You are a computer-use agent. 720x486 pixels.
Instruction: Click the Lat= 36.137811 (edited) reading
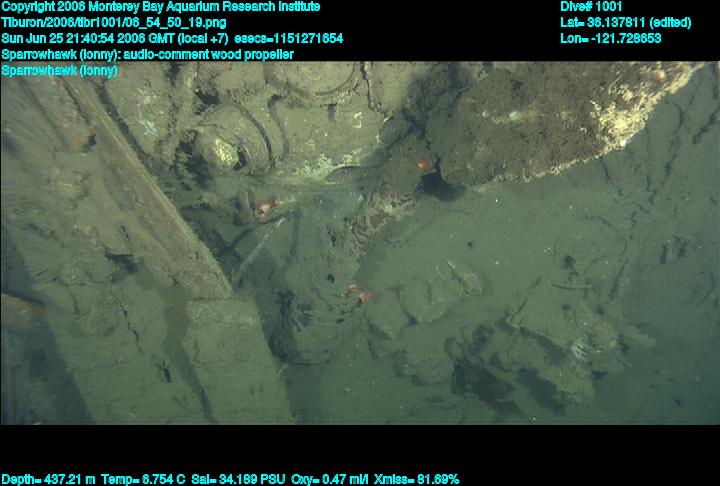[625, 23]
